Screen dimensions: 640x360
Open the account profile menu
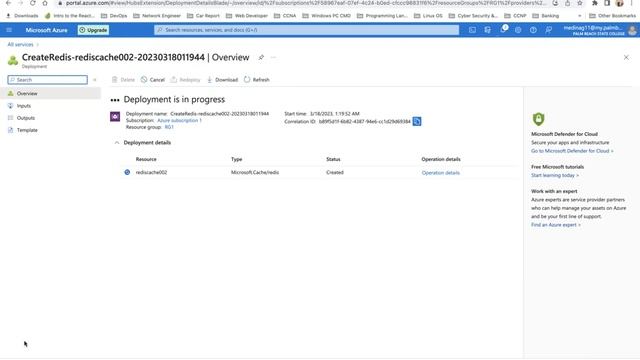point(600,30)
